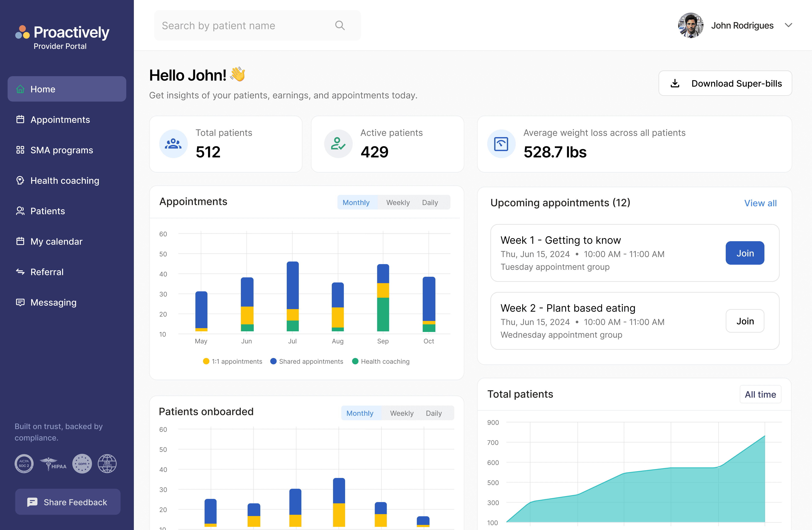The height and width of the screenshot is (530, 812).
Task: Expand the John Rodrigues account chevron
Action: [x=789, y=25]
